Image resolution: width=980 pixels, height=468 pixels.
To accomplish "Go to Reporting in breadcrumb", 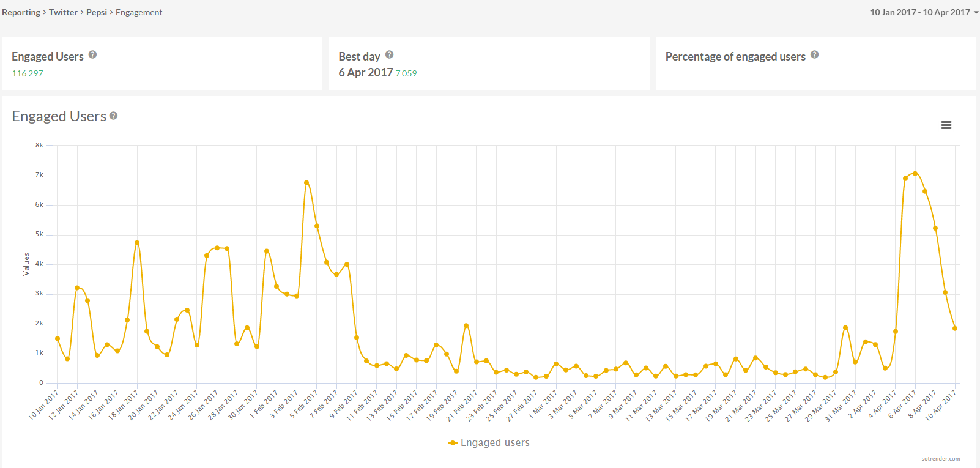I will tap(21, 12).
